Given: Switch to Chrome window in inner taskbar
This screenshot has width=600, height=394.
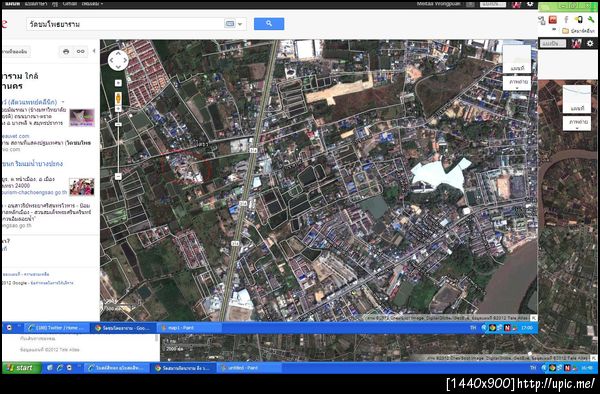Looking at the screenshot, I should 123,328.
